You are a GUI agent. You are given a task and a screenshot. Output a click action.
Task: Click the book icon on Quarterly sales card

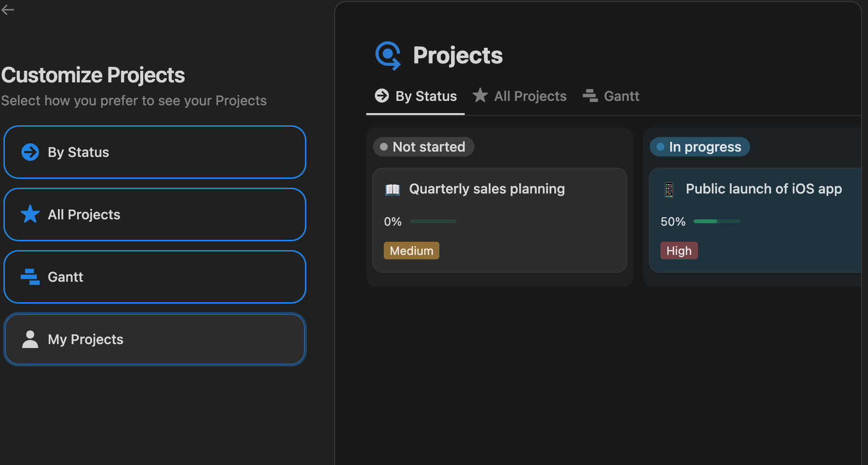coord(393,189)
